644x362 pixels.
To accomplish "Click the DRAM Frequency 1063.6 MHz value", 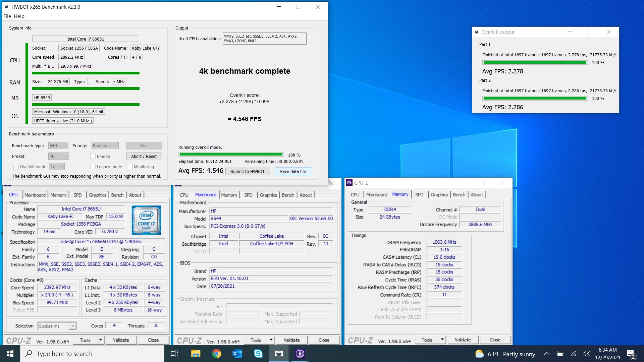I will pyautogui.click(x=444, y=242).
